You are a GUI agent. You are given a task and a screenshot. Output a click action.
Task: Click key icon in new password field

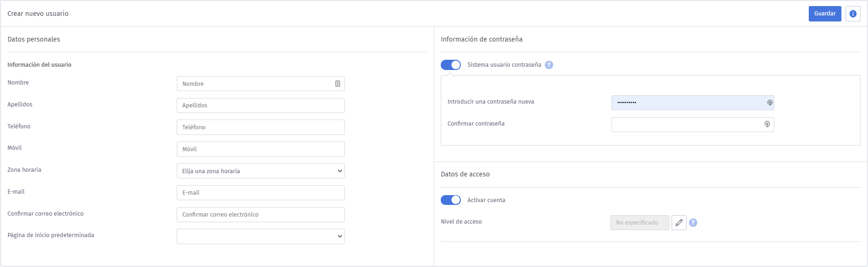tap(770, 103)
